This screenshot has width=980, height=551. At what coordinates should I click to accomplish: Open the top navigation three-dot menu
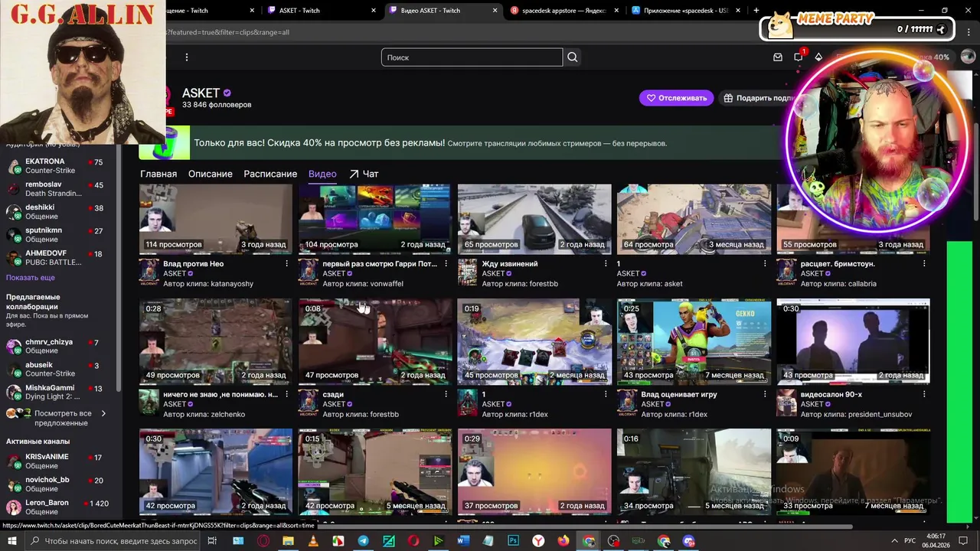(x=186, y=57)
